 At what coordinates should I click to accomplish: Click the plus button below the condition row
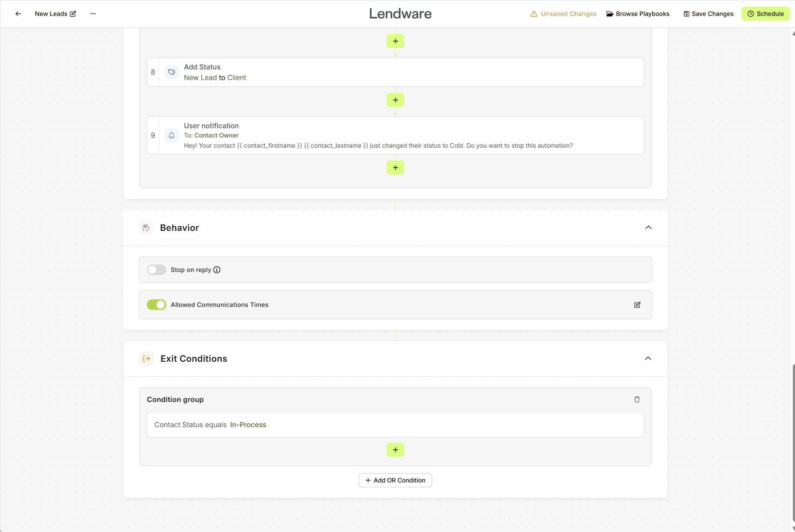point(395,449)
